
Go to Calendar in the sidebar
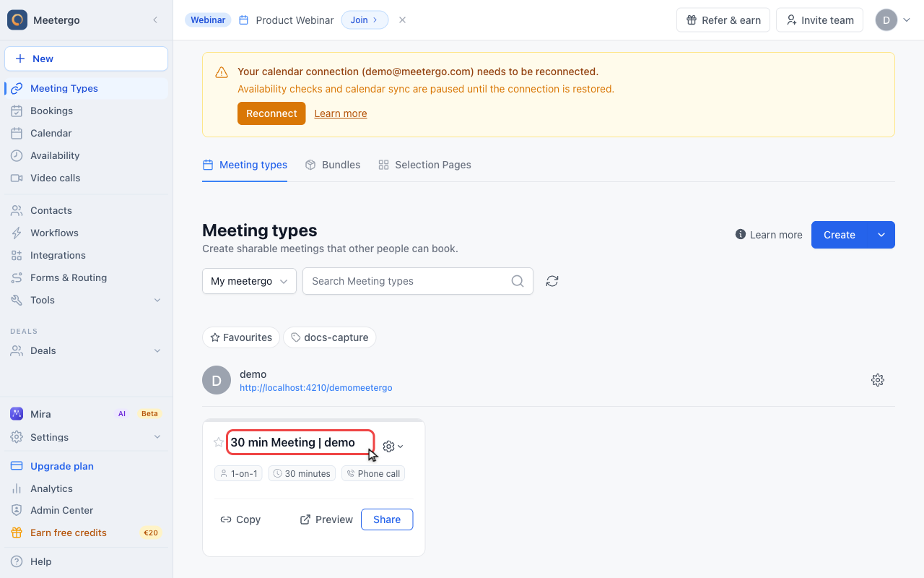[87, 133]
